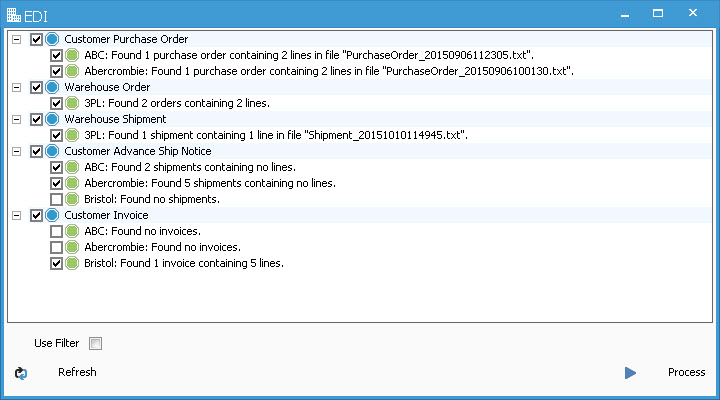Click the green status icon for 3PL shipment row
Viewport: 720px width, 400px height.
(x=72, y=135)
